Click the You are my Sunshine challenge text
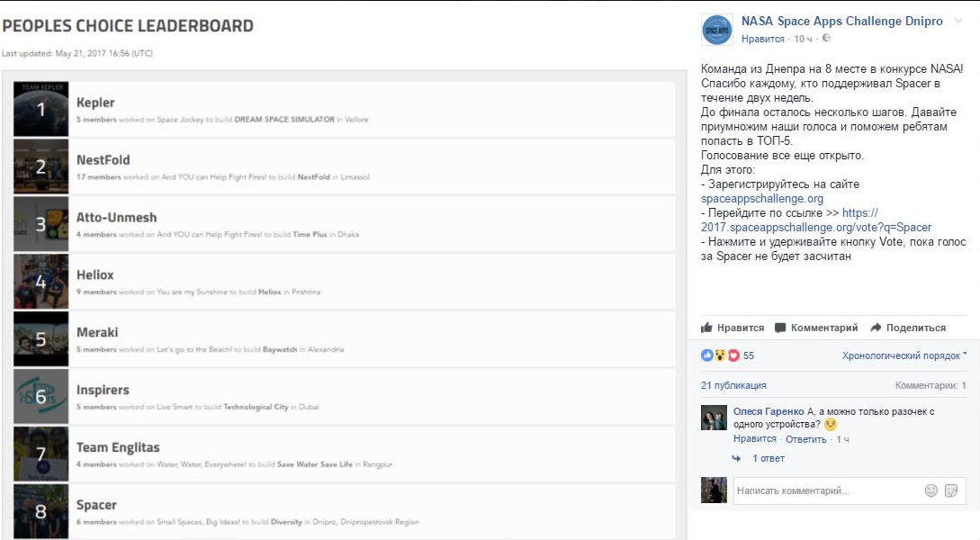Image resolution: width=980 pixels, height=540 pixels. (192, 292)
